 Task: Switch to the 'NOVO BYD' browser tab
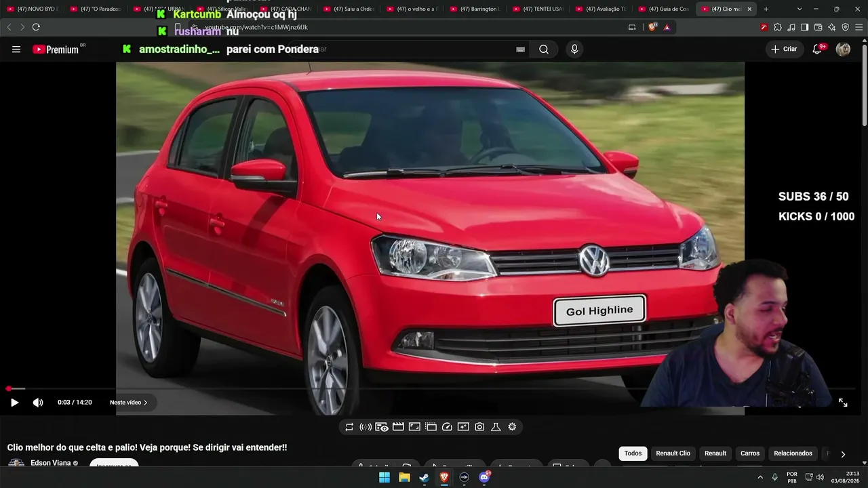(x=34, y=9)
